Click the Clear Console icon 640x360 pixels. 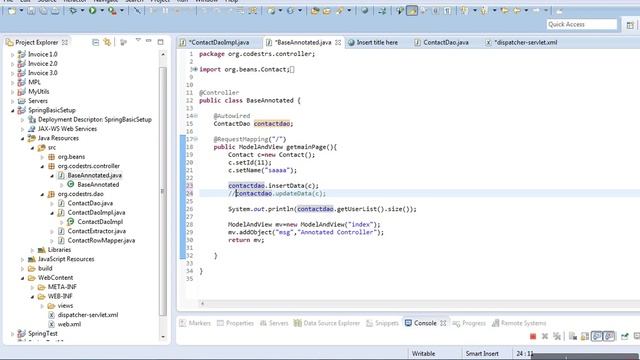[x=573, y=336]
